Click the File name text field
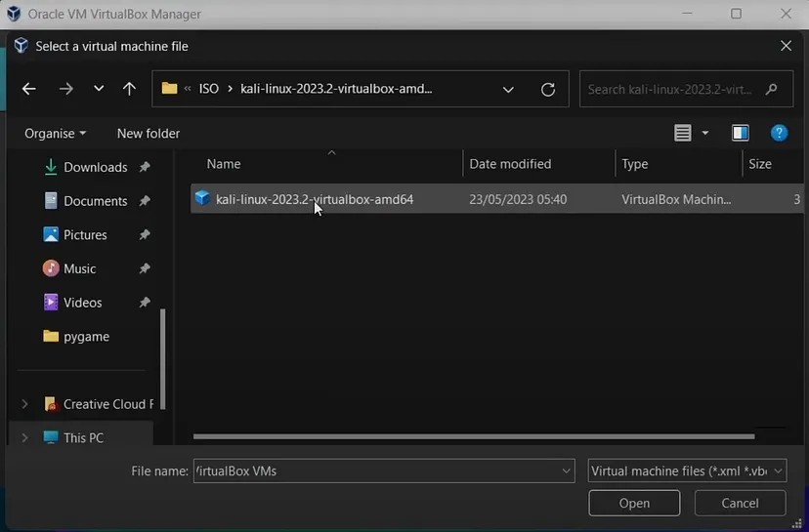Viewport: 809px width, 532px height. (376, 471)
